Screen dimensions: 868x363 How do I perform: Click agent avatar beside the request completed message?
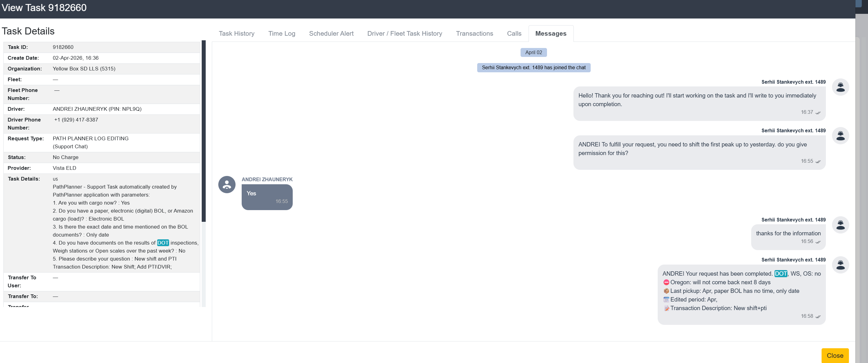(840, 265)
